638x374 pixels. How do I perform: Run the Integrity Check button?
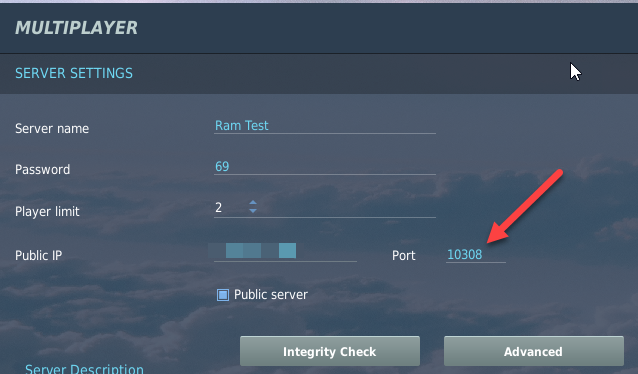pos(330,351)
